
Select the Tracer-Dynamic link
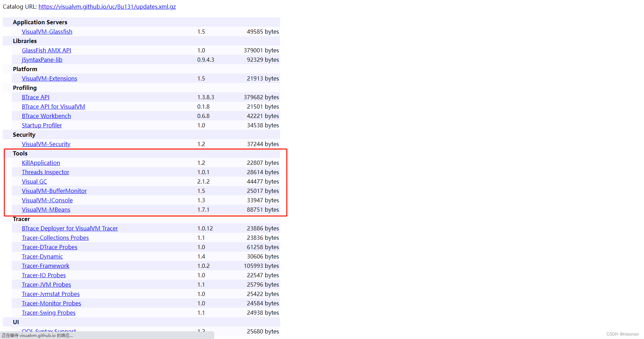pos(42,256)
